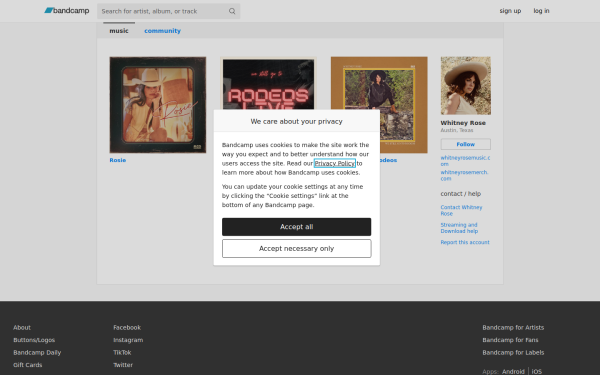Open the Privacy Policy link
Viewport: 600px width, 375px height.
(x=334, y=163)
